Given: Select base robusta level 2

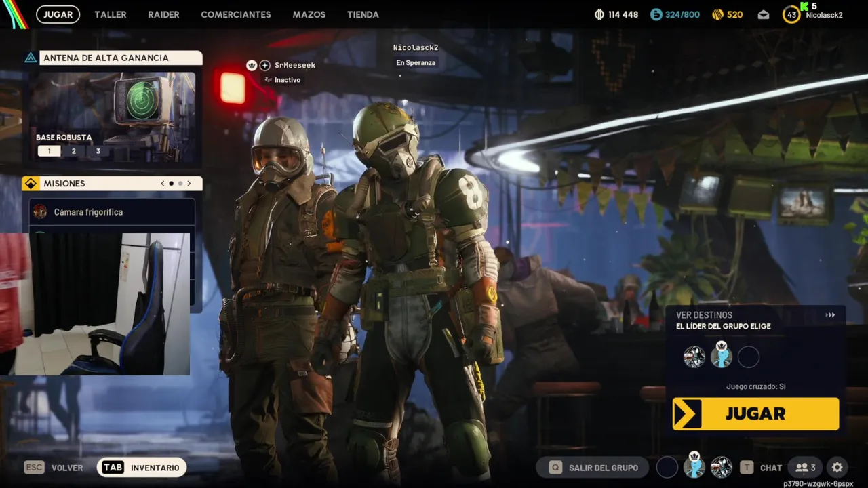Looking at the screenshot, I should 73,151.
